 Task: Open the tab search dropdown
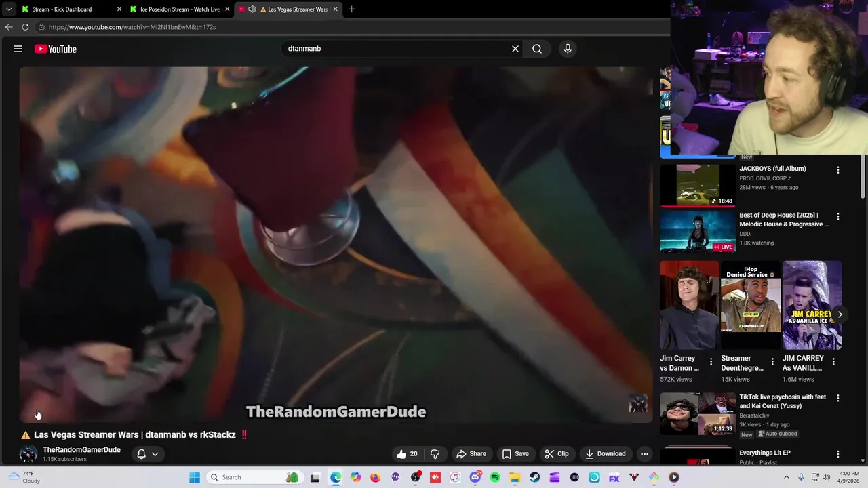click(x=9, y=9)
